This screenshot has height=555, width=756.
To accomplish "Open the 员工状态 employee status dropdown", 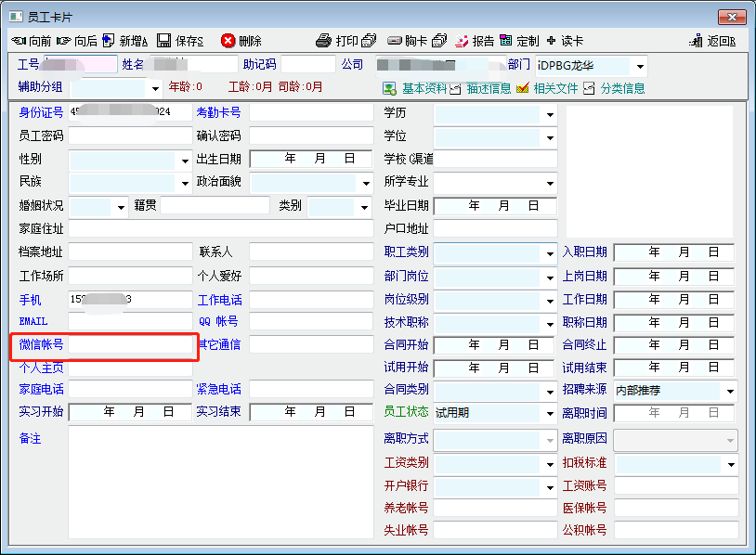I will click(549, 413).
